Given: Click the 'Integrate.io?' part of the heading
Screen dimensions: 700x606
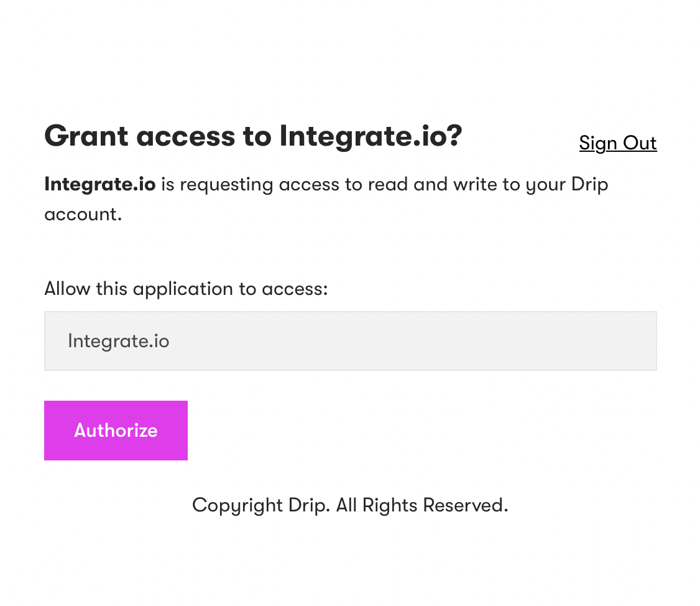Looking at the screenshot, I should [371, 137].
